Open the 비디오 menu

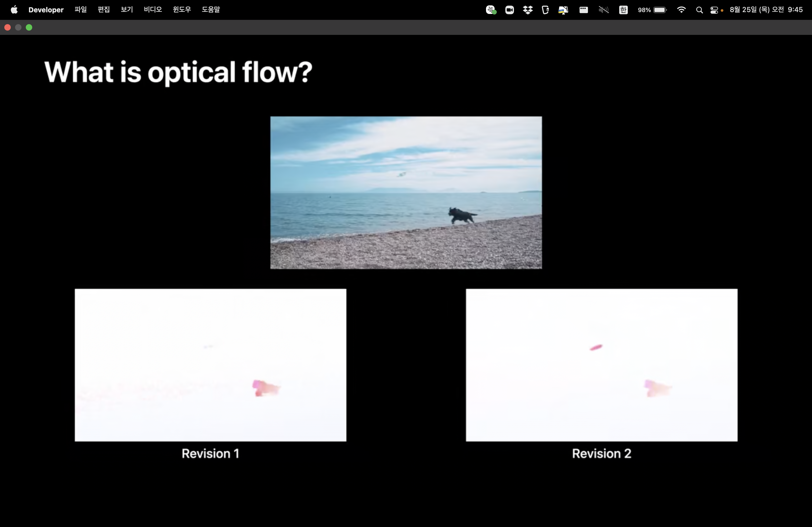pos(153,10)
